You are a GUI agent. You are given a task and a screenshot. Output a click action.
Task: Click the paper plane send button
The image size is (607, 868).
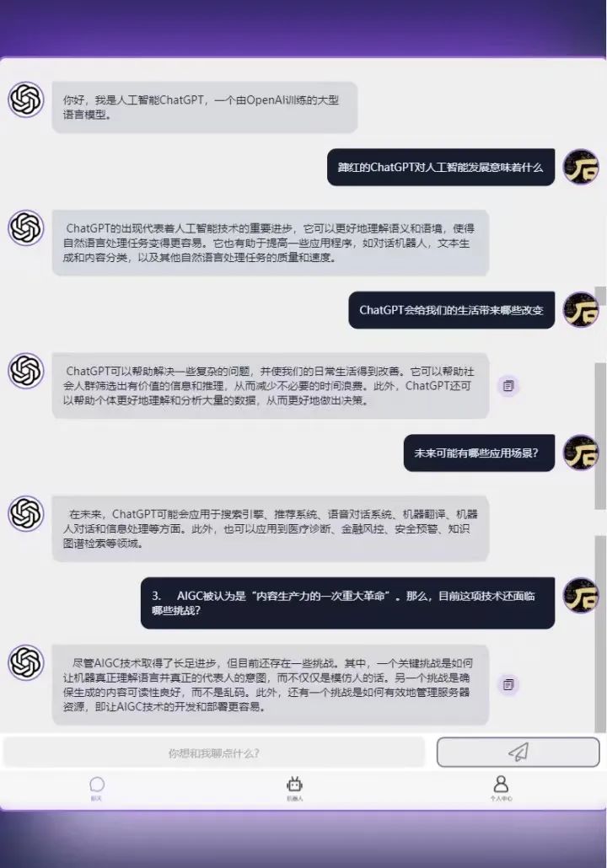pyautogui.click(x=518, y=752)
